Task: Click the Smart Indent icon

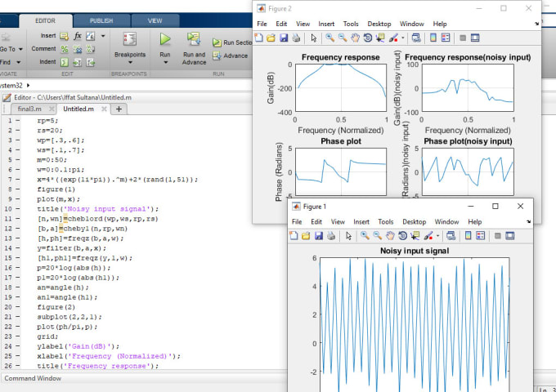Action: click(64, 62)
